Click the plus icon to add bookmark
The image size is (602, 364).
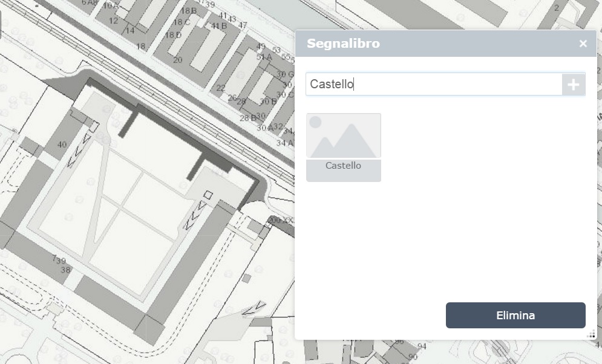573,85
